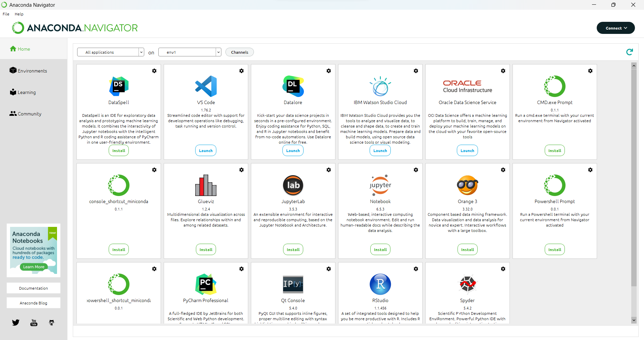
Task: Install console_shortcut_miniconda
Action: tap(119, 250)
